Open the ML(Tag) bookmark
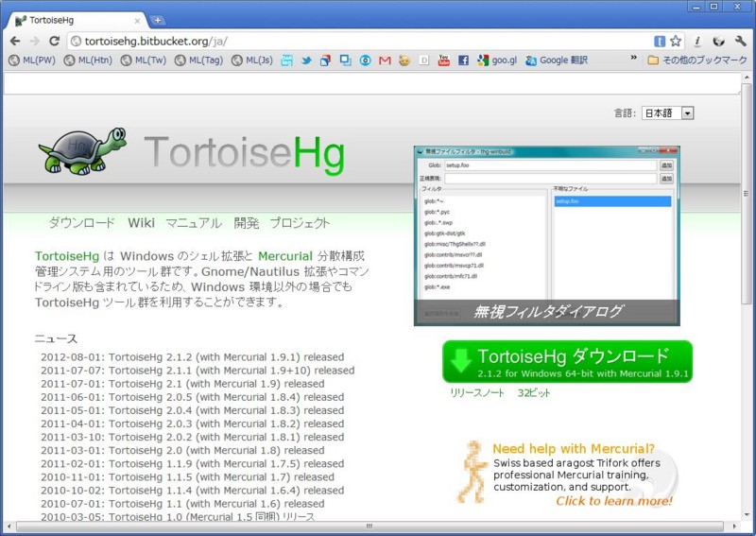The width and height of the screenshot is (756, 536). 199,61
